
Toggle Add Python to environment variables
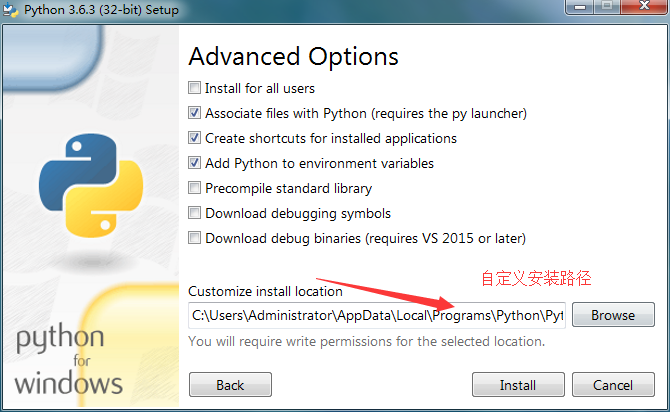(x=194, y=163)
